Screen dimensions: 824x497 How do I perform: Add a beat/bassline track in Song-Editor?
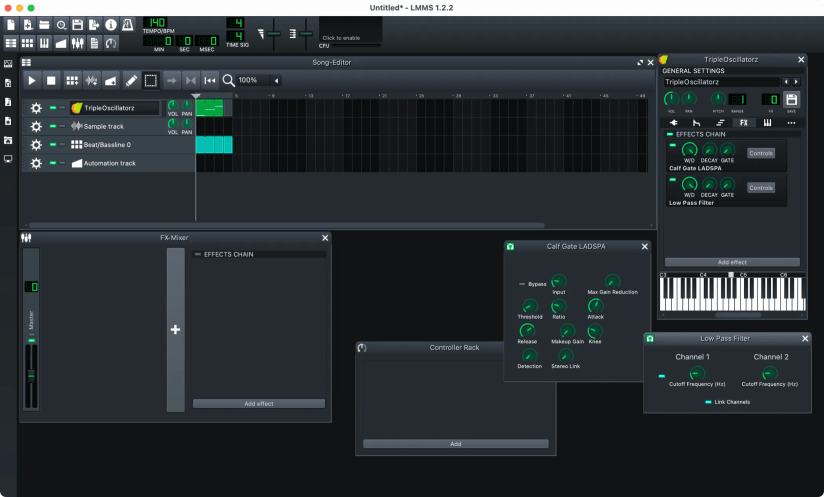click(72, 80)
